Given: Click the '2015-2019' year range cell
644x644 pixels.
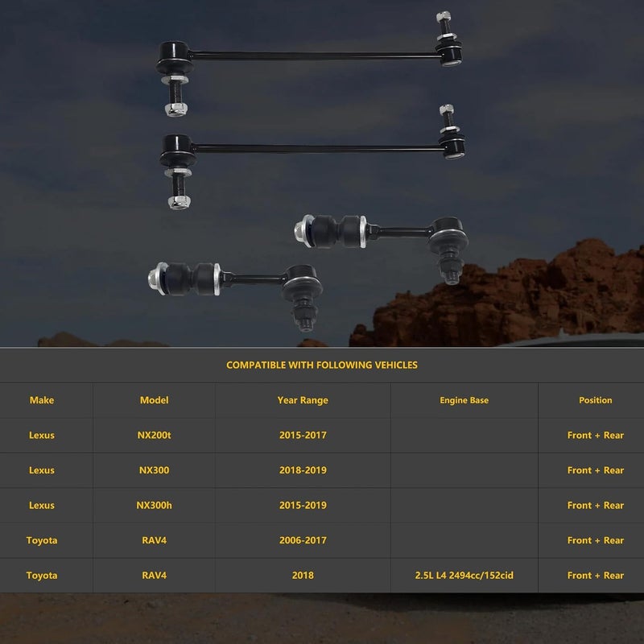Looking at the screenshot, I should pos(303,506).
